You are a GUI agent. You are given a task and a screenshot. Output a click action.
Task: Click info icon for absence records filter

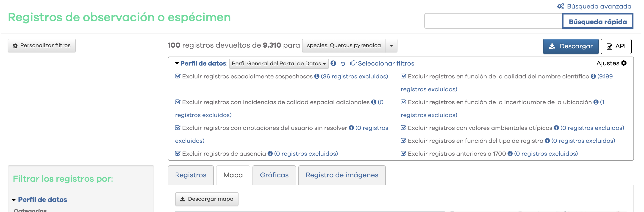click(270, 154)
